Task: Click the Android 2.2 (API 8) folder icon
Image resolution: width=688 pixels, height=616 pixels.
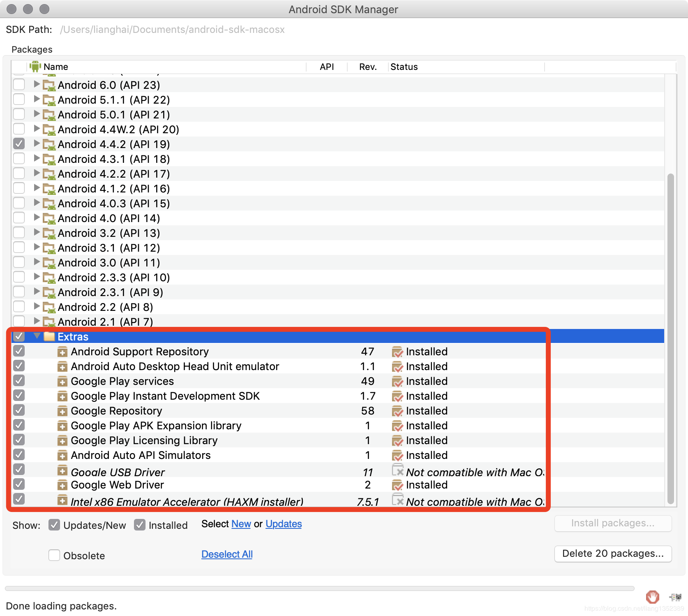Action: [49, 307]
